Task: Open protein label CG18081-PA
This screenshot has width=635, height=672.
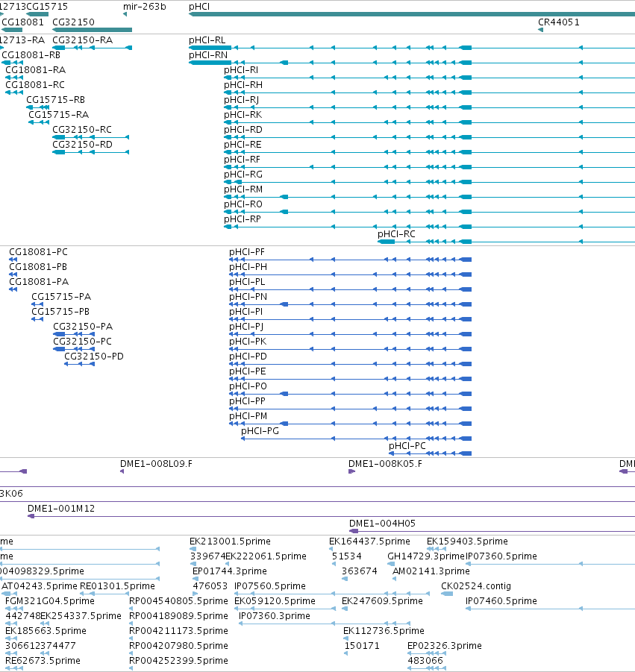Action: tap(39, 282)
